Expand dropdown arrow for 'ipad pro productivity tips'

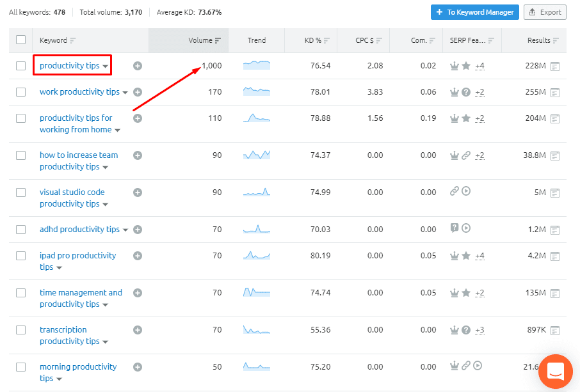pos(59,268)
